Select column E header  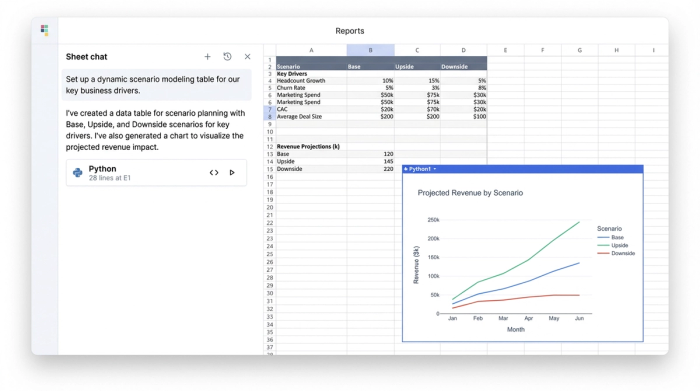[505, 50]
